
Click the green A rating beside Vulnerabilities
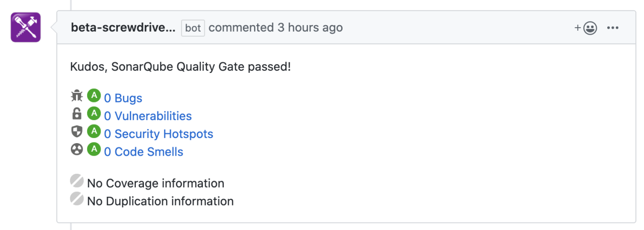(94, 113)
